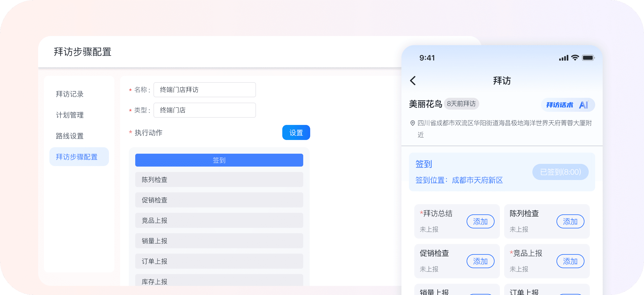Tap 添加 on the 拜访总结 card
Viewport: 644px width, 295px height.
(480, 222)
